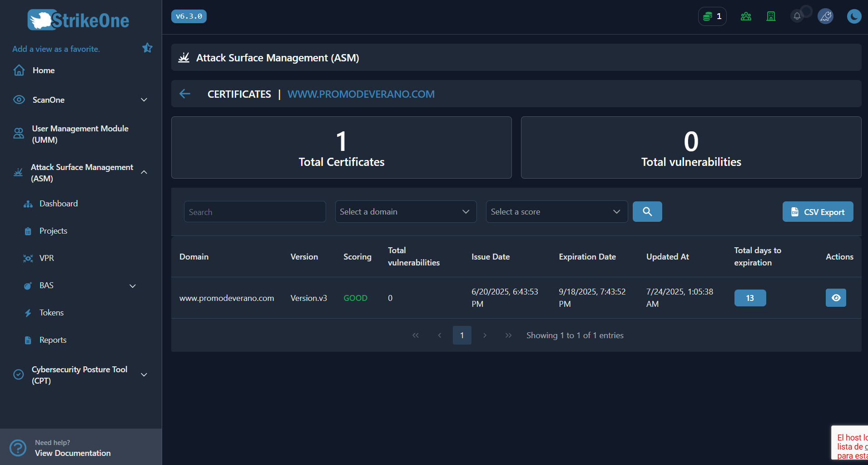This screenshot has width=868, height=465.
Task: Expand the BAS menu section
Action: coord(132,286)
